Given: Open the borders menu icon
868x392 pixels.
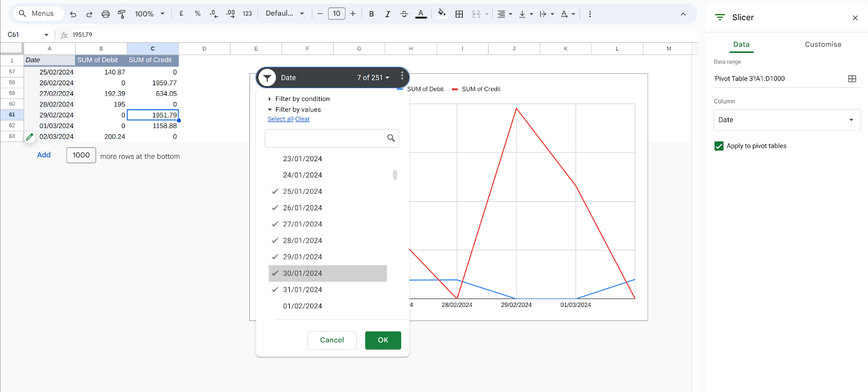Looking at the screenshot, I should point(459,14).
